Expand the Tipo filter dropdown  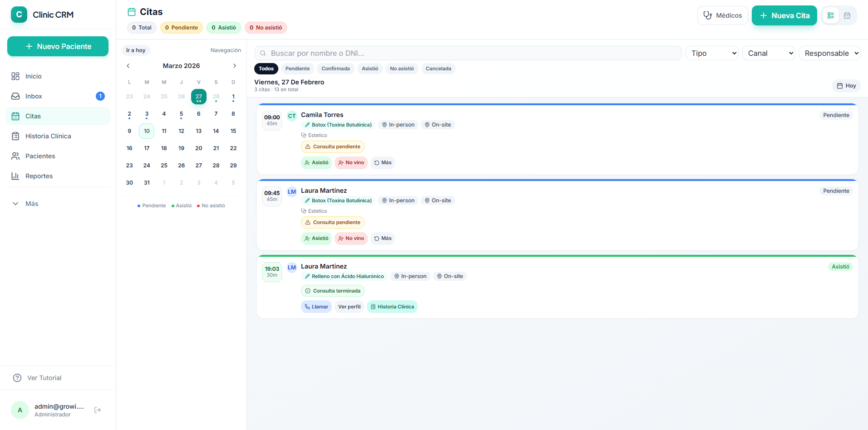click(x=712, y=53)
